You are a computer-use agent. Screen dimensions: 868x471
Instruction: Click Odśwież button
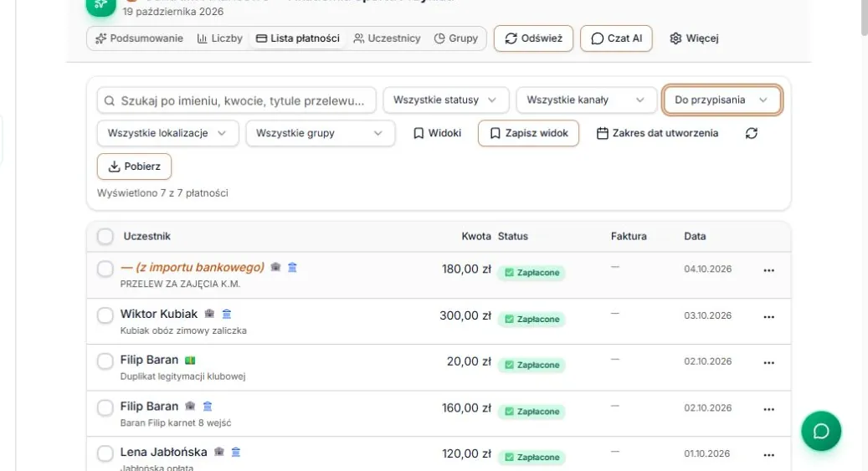coord(534,38)
